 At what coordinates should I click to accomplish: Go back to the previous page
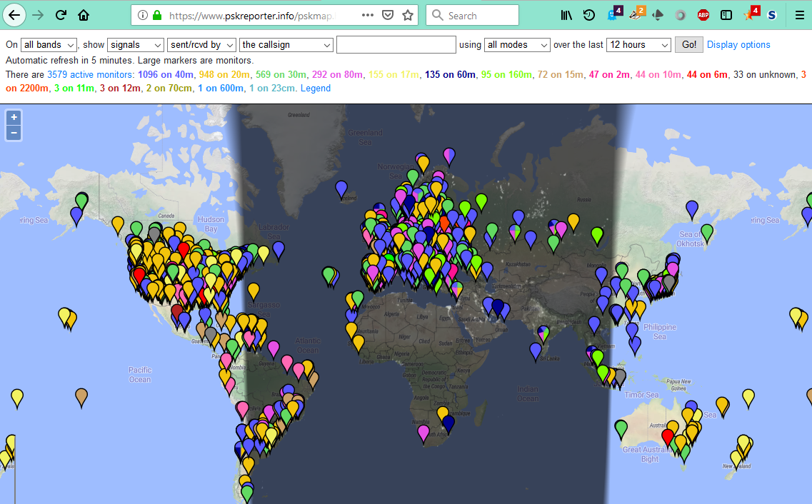tap(14, 15)
